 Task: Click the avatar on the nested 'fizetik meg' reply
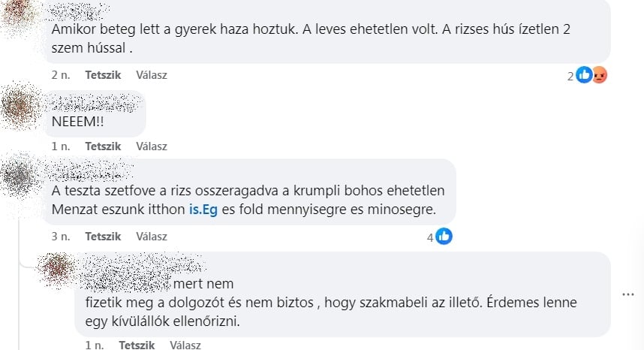tap(56, 270)
